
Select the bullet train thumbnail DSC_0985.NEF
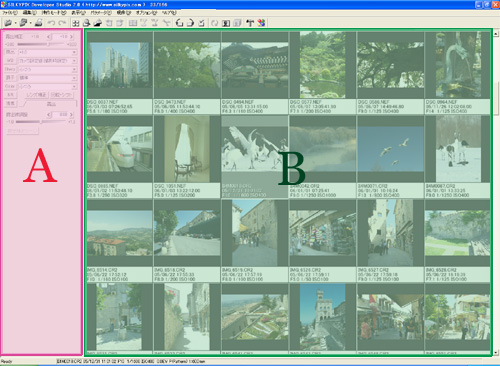pos(120,157)
